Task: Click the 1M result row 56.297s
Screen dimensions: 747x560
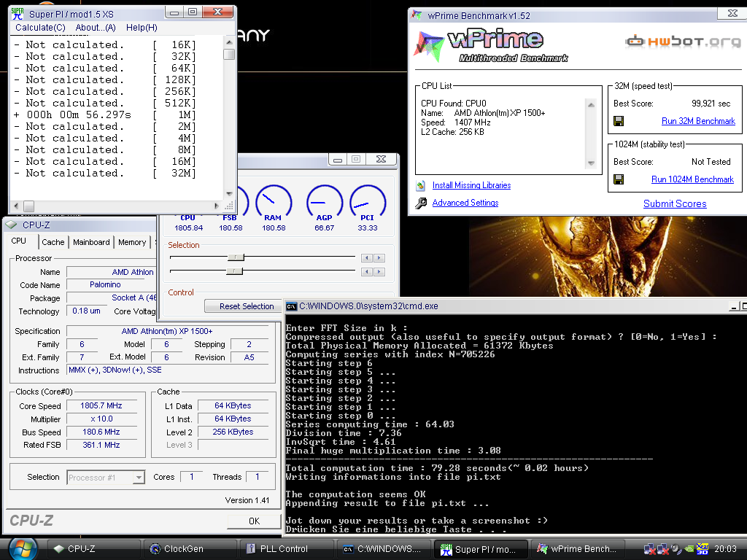Action: 105,114
